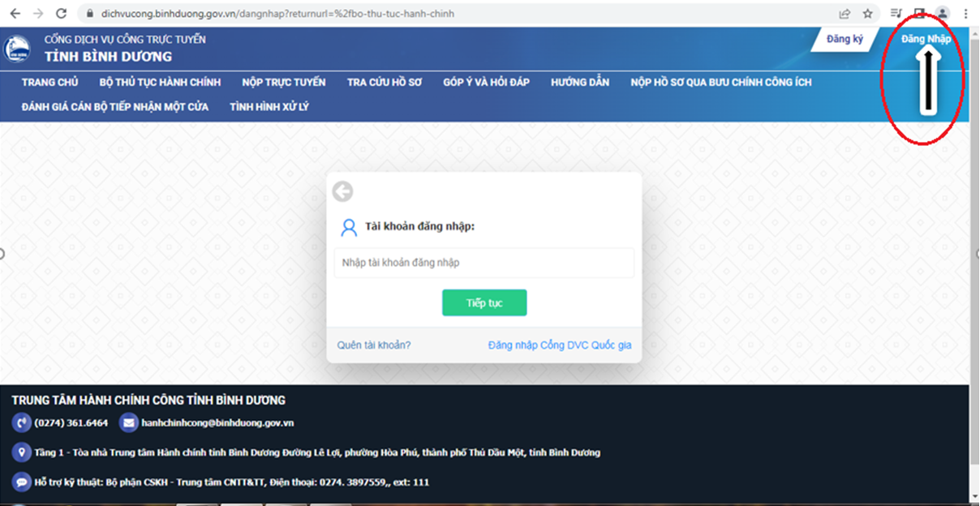Viewport: 980px width, 506px height.
Task: Open the media control icon in browser toolbar
Action: point(896,14)
